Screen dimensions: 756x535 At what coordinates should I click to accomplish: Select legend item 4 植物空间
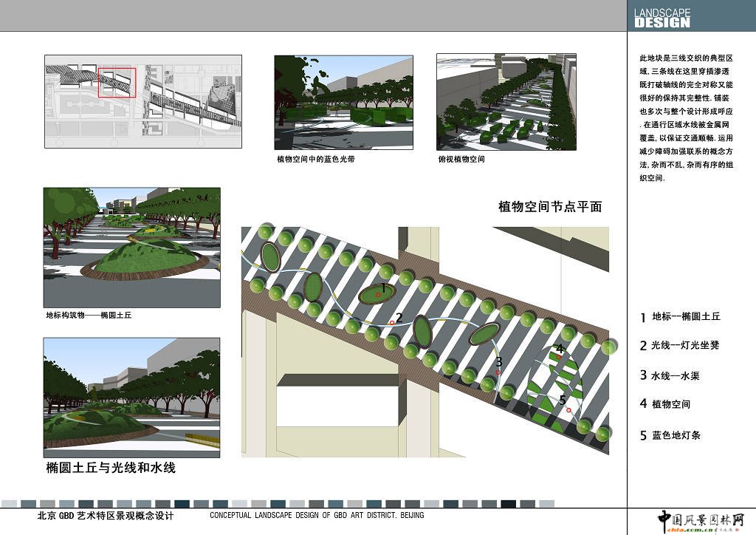(665, 404)
